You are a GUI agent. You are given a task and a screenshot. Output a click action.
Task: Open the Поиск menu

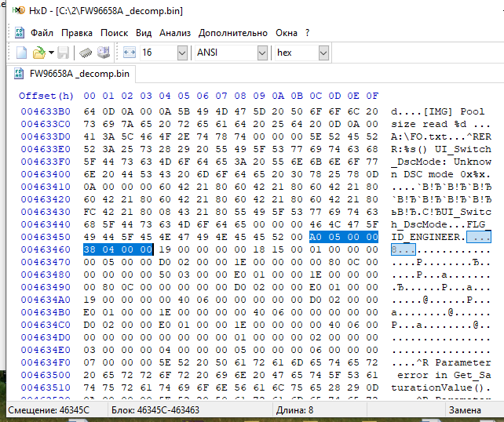(114, 33)
